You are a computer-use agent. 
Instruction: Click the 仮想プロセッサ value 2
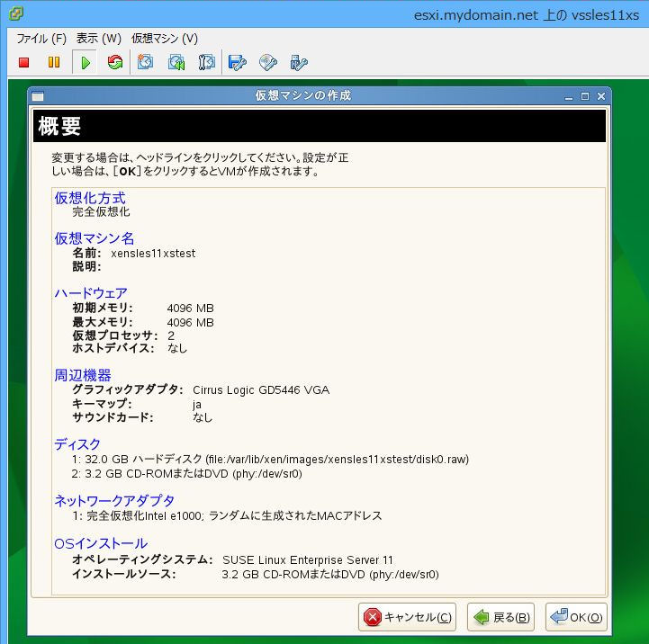[x=171, y=335]
